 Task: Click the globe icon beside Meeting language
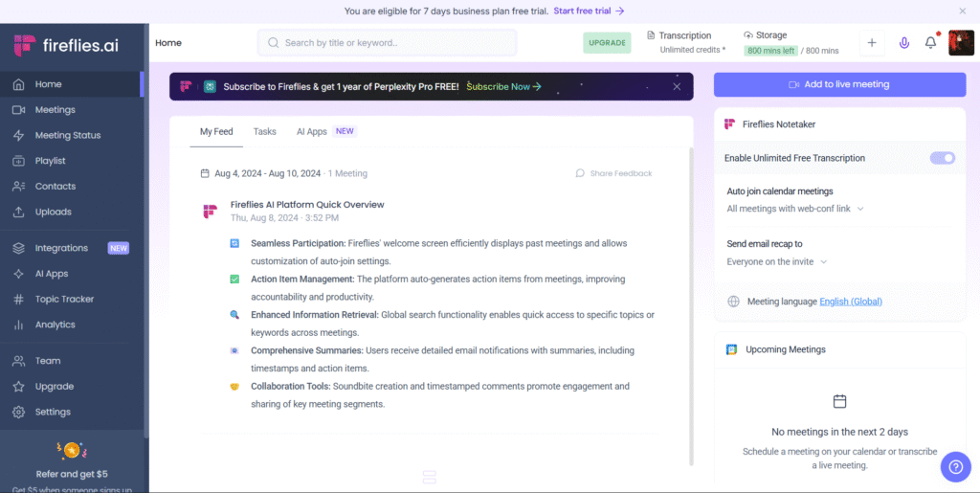734,302
